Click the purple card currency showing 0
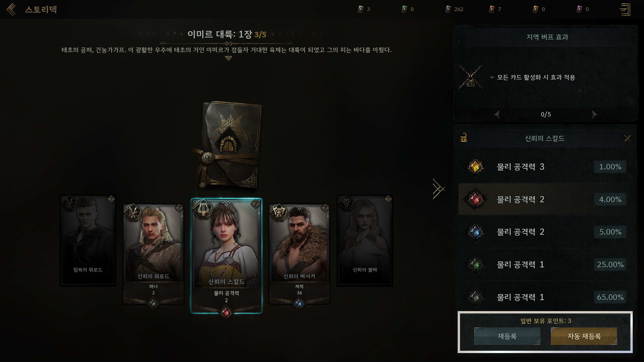The height and width of the screenshot is (362, 644). [x=583, y=9]
